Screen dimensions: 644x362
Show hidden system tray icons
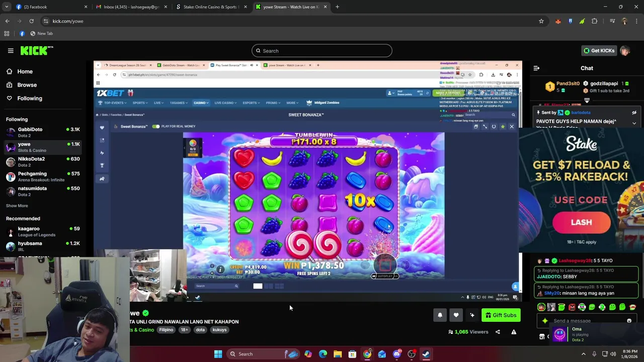[x=584, y=354]
